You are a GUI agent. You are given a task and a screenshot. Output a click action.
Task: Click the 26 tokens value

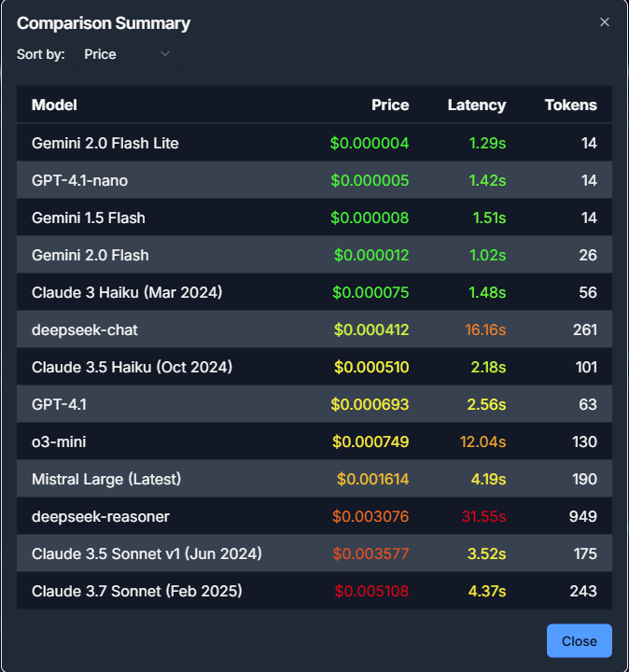click(x=588, y=255)
